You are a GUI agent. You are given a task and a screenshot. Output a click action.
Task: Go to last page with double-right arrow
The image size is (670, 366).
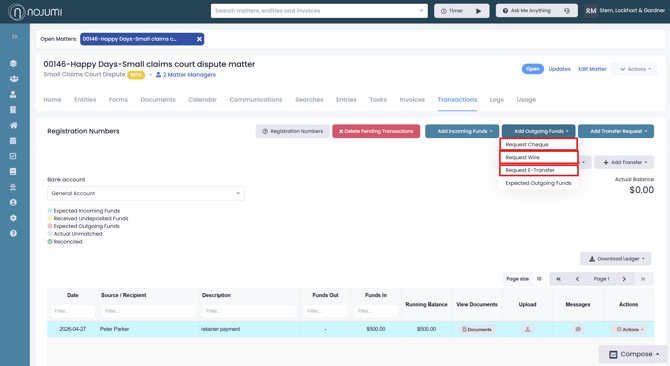coord(643,279)
